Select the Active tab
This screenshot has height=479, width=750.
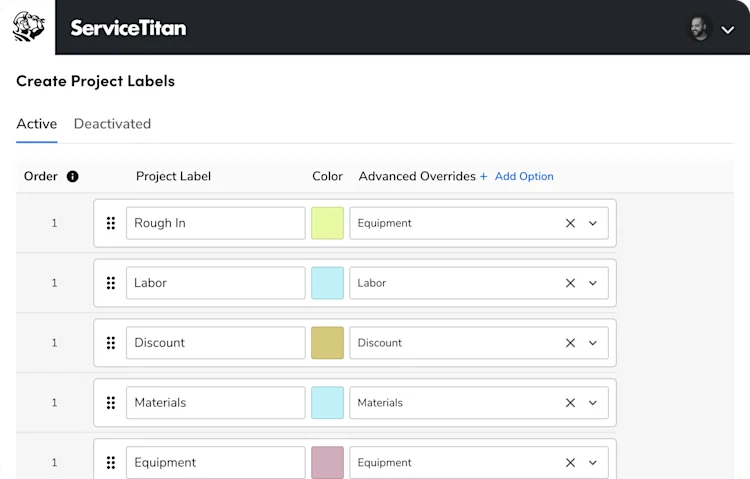(36, 124)
